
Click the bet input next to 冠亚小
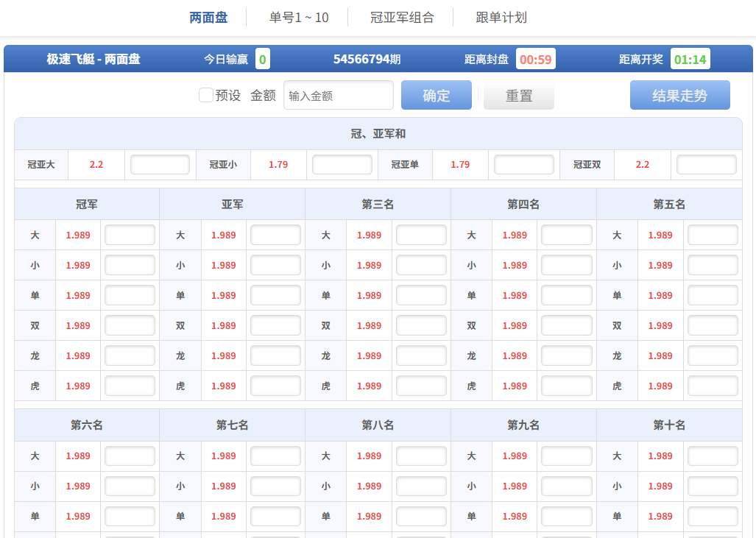tap(342, 164)
